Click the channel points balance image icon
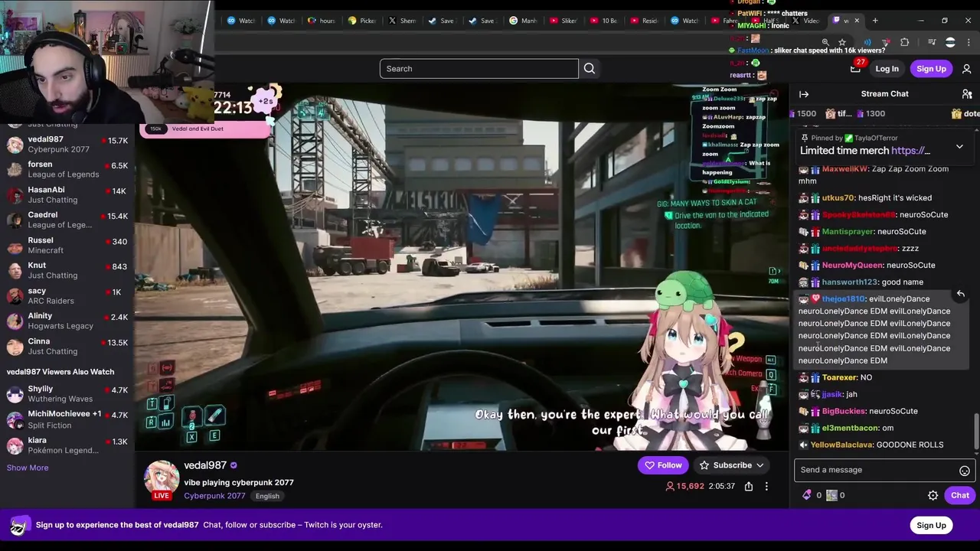Image resolution: width=980 pixels, height=551 pixels. click(831, 495)
